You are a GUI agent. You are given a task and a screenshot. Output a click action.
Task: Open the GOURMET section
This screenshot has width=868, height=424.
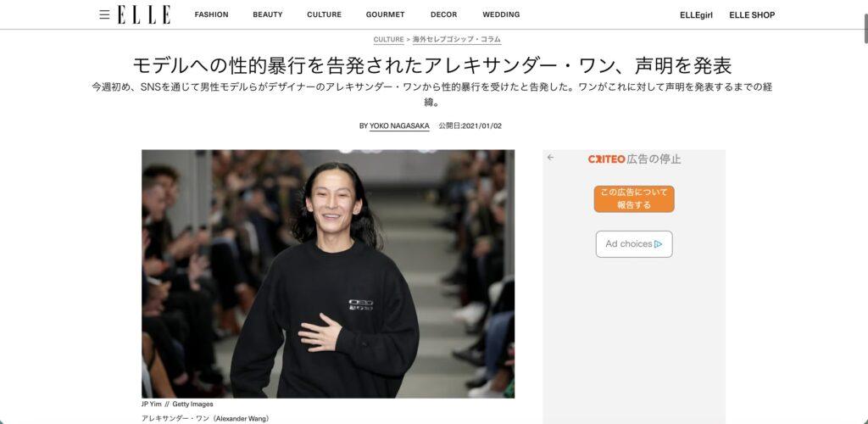(386, 15)
